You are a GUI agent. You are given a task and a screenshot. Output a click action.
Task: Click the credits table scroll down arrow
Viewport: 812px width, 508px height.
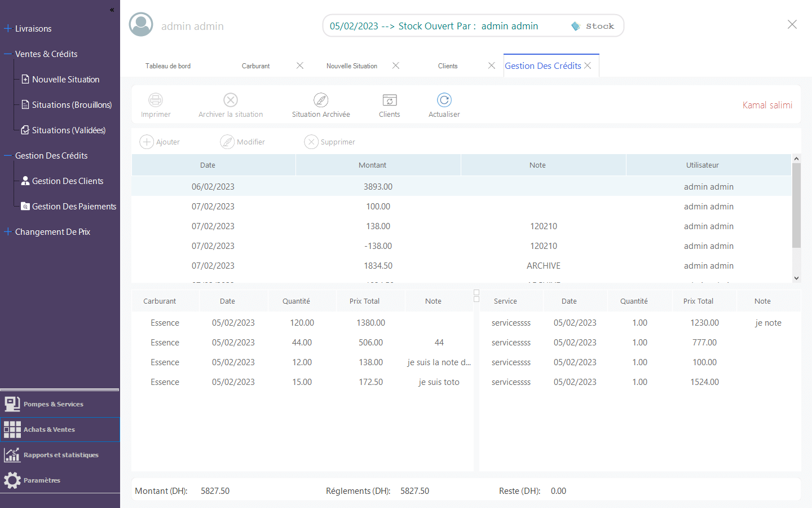[x=796, y=278]
